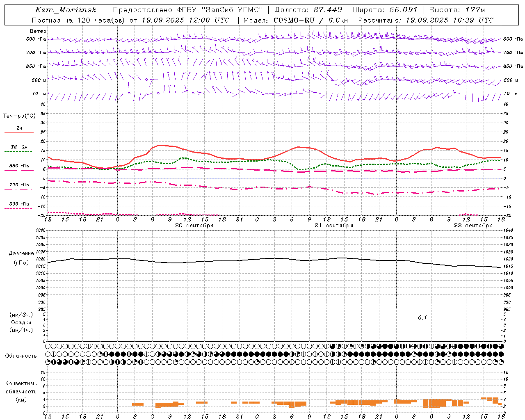Click the 21 сентября date label
Viewport: 525px width, 420px height.
point(334,226)
